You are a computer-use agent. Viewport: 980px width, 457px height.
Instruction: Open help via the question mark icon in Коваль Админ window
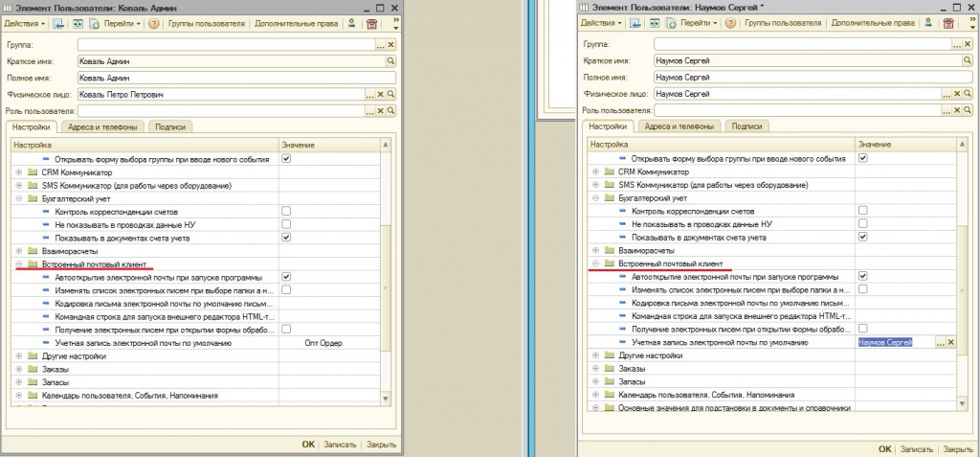[154, 24]
